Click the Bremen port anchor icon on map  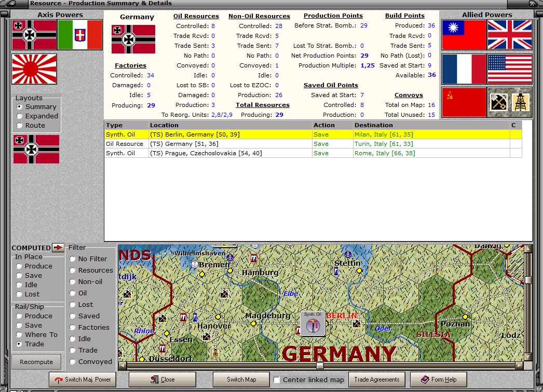click(x=195, y=265)
